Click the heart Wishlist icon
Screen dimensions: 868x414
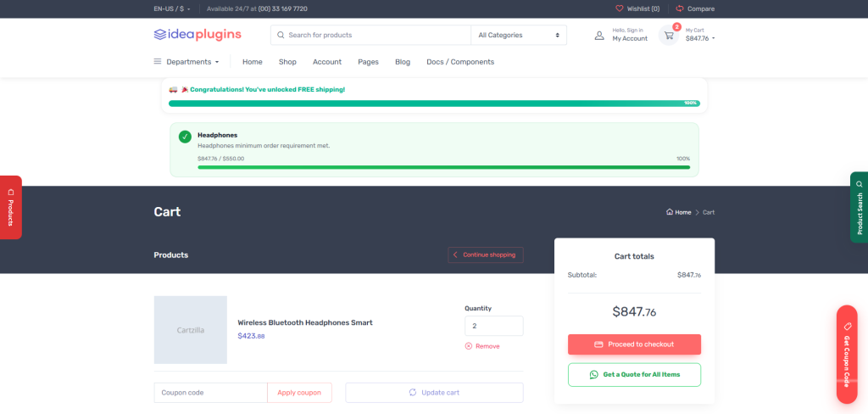[620, 8]
